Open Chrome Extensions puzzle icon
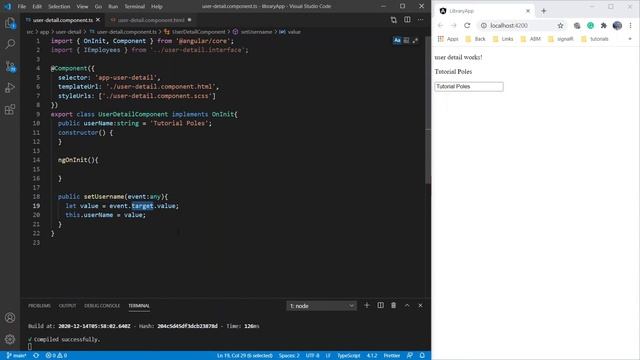The width and height of the screenshot is (640, 360). pyautogui.click(x=604, y=26)
